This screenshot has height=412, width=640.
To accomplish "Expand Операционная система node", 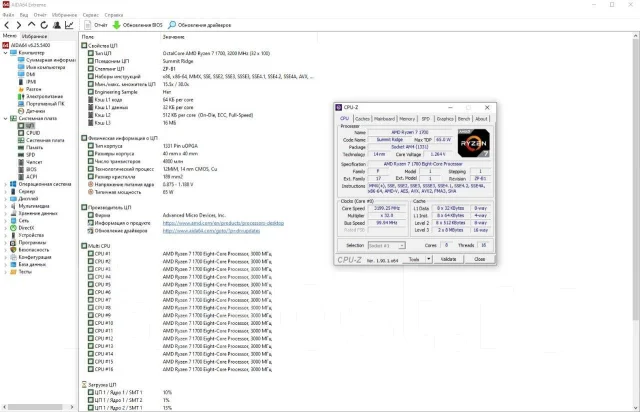I will tap(5, 184).
